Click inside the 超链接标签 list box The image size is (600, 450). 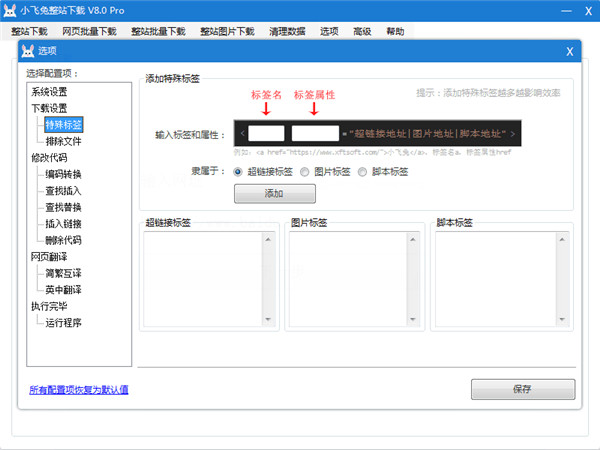(x=203, y=279)
